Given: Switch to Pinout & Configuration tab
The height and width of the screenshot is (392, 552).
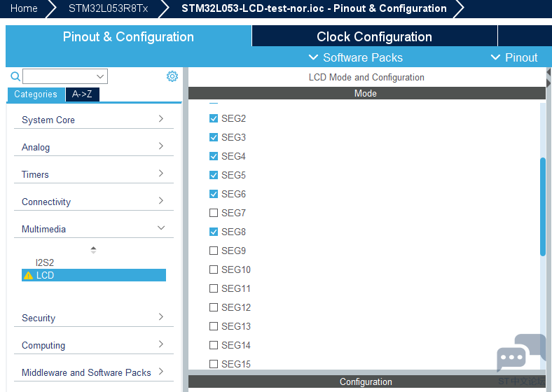Looking at the screenshot, I should click(x=128, y=36).
